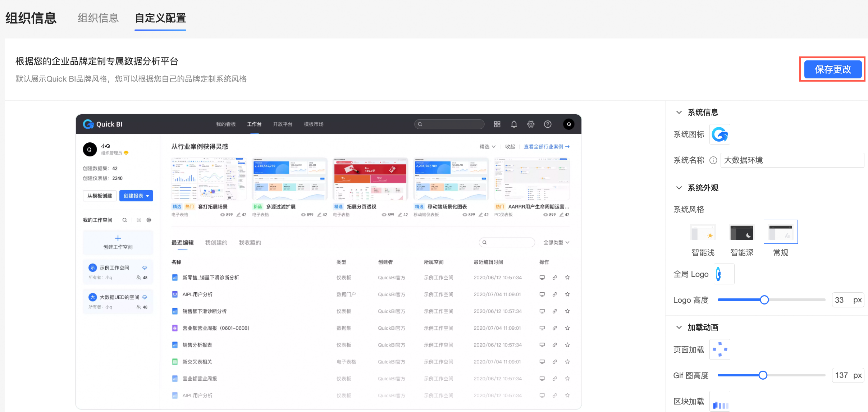Screen dimensions: 868x412
Task: Open the settings gear in preview header
Action: (531, 124)
